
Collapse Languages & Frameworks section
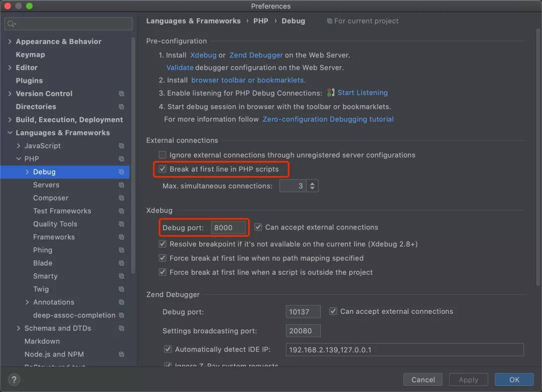[x=10, y=133]
